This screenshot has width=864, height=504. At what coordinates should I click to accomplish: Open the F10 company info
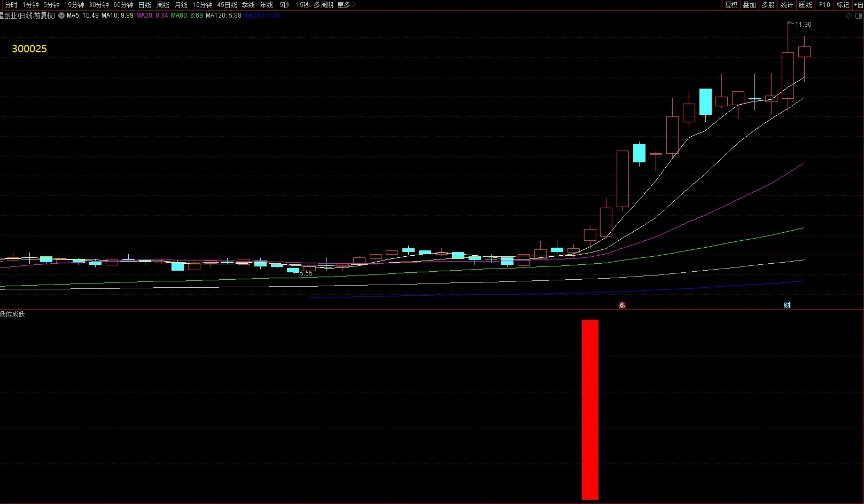click(824, 5)
